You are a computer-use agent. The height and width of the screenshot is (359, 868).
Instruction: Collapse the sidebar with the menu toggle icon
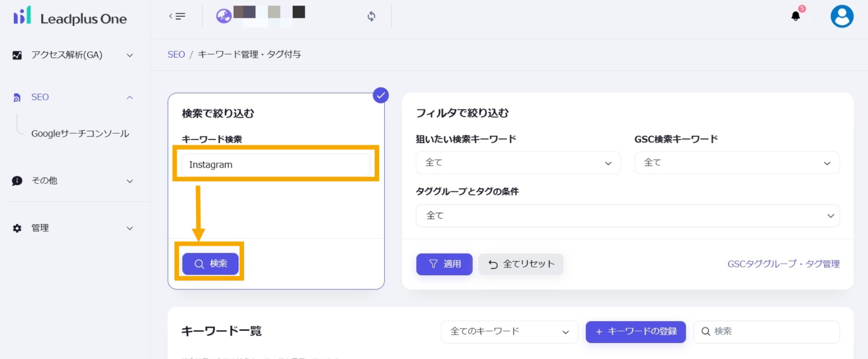point(177,16)
